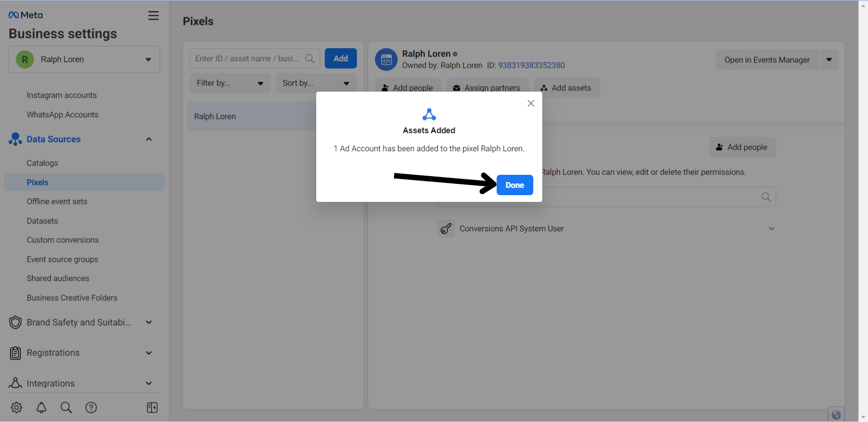Open WhatsApp Accounts menu item
The width and height of the screenshot is (868, 422).
62,115
